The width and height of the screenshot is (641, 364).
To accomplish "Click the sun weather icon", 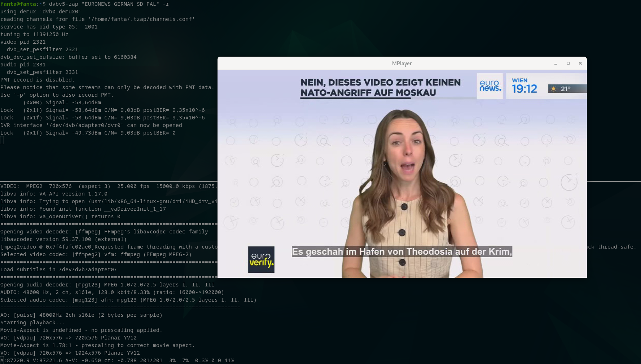I will pos(553,89).
